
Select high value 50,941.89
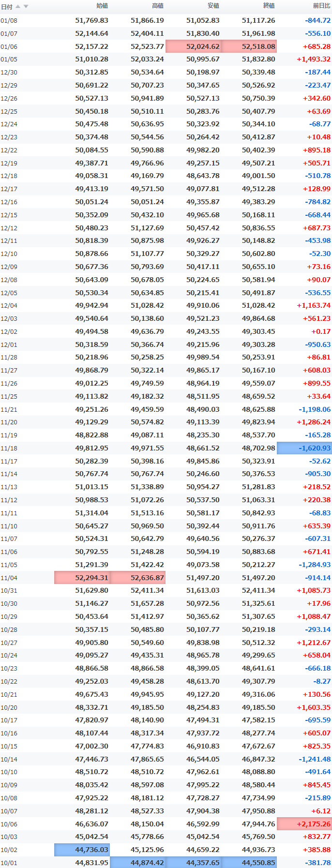pyautogui.click(x=148, y=98)
